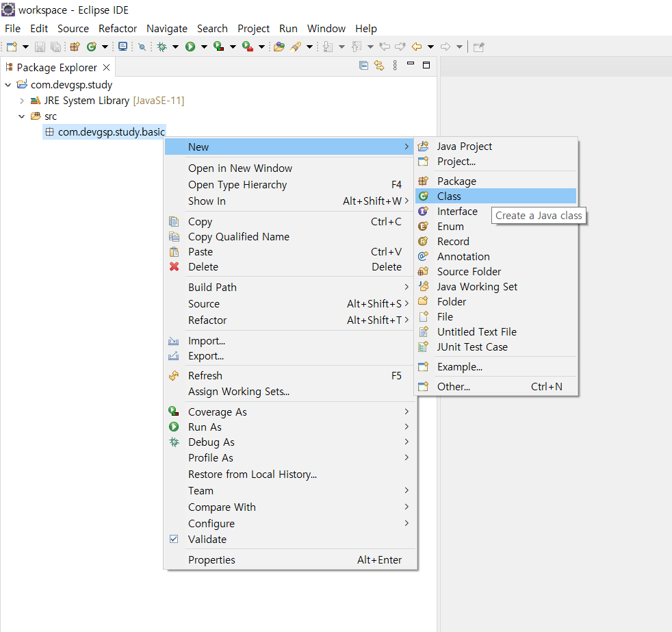The height and width of the screenshot is (632, 672).
Task: Open the Run As submenu
Action: [x=290, y=427]
